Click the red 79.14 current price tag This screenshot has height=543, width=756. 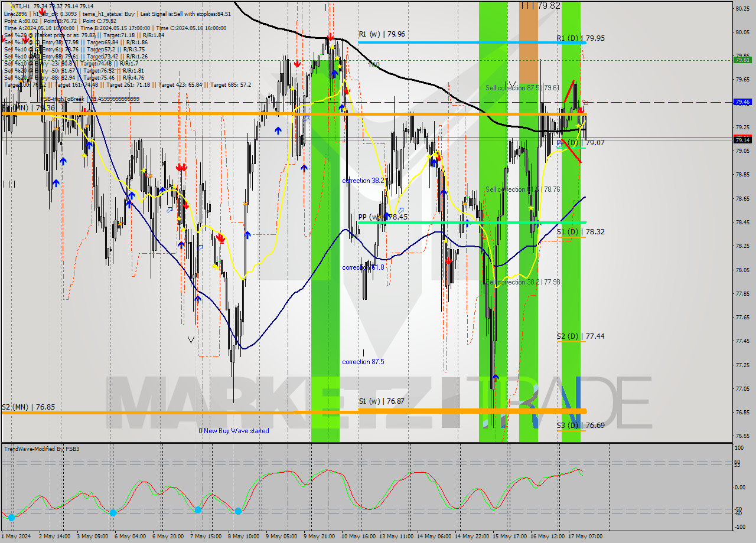point(742,140)
